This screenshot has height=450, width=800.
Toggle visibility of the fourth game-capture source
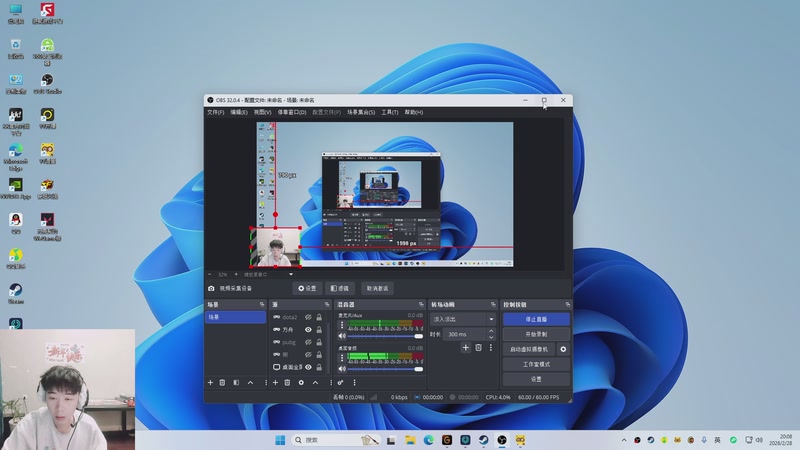coord(308,355)
